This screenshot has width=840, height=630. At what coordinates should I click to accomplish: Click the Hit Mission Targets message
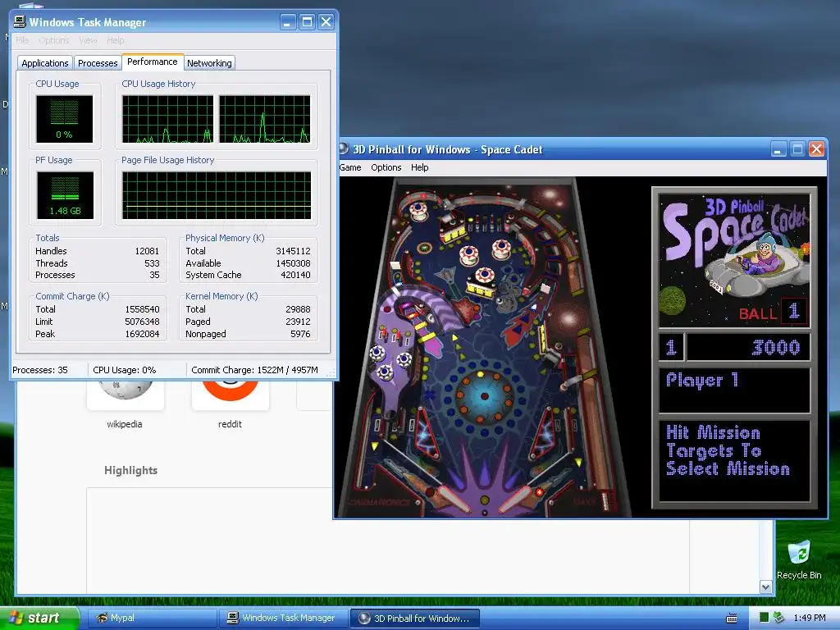click(728, 450)
